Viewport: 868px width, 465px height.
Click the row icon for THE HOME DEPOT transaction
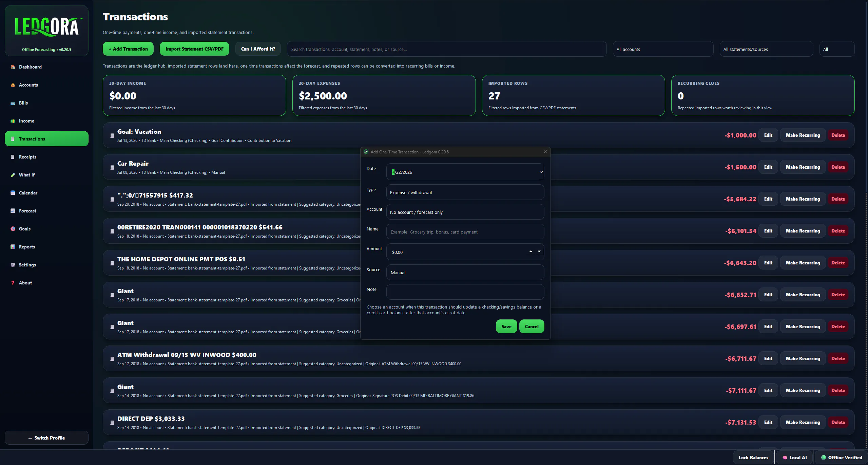pos(112,263)
